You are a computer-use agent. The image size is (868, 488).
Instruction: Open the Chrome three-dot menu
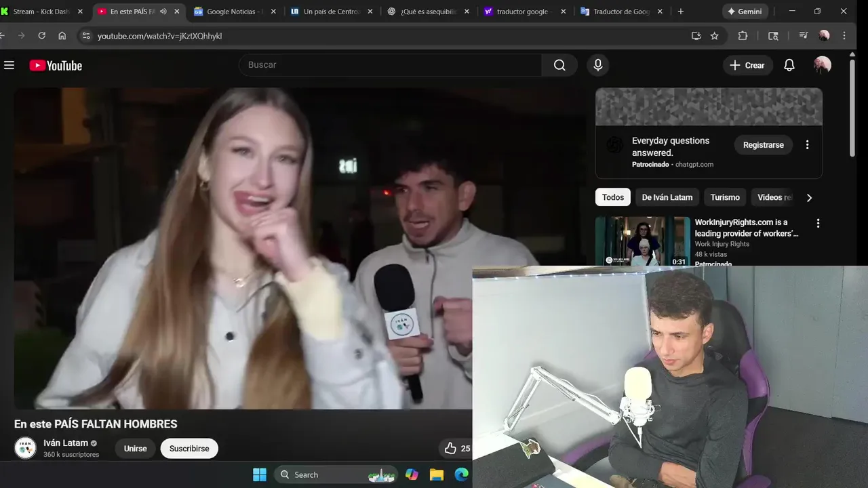coord(844,36)
